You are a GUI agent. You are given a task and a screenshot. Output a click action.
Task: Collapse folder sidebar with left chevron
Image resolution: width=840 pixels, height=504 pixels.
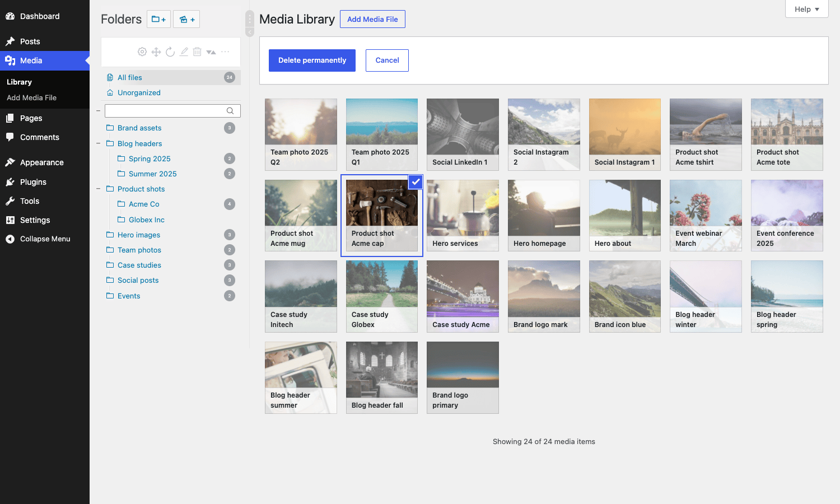click(250, 32)
